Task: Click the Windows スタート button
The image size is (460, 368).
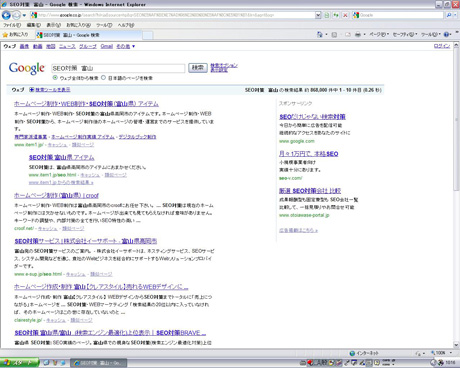Action: (x=20, y=363)
